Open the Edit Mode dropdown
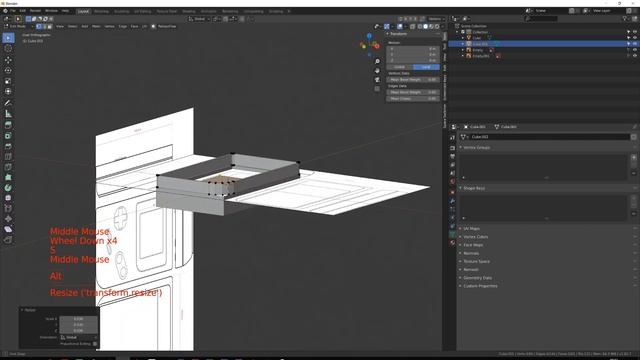The width and height of the screenshot is (640, 360). [19, 27]
